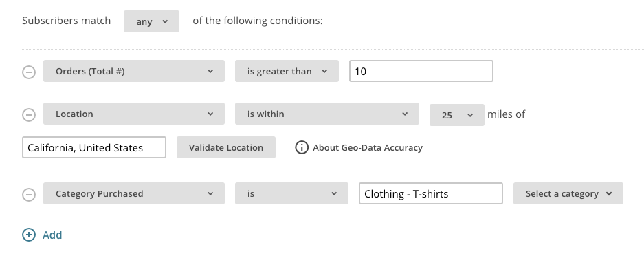Viewport: 644px width, 254px height.
Task: Remove the Orders (Total #) condition row
Action: 29,72
